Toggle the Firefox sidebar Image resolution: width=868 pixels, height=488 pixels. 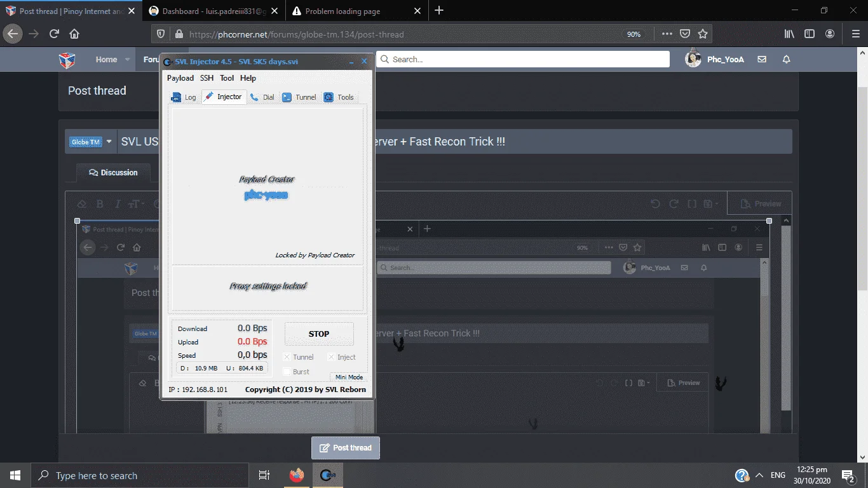[x=810, y=34]
